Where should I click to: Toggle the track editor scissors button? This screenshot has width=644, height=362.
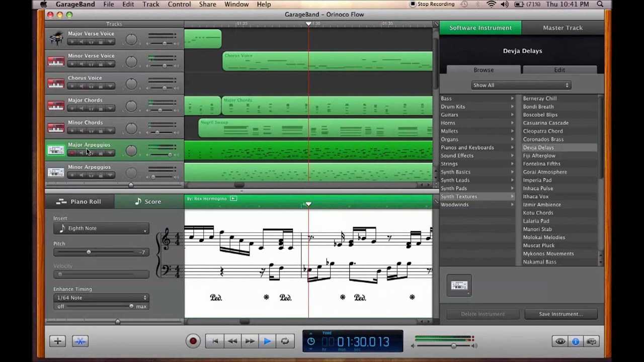pos(80,341)
